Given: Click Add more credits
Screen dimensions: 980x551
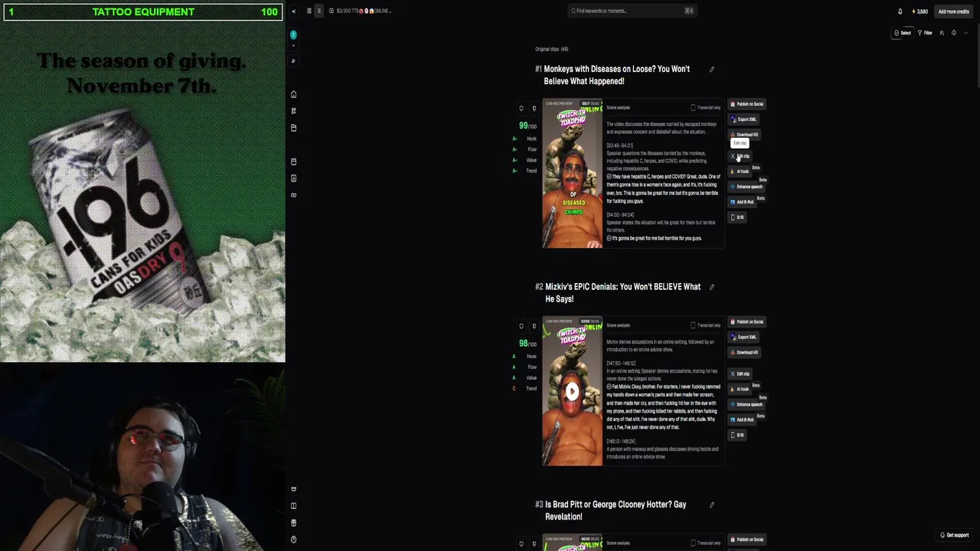Looking at the screenshot, I should click(953, 11).
